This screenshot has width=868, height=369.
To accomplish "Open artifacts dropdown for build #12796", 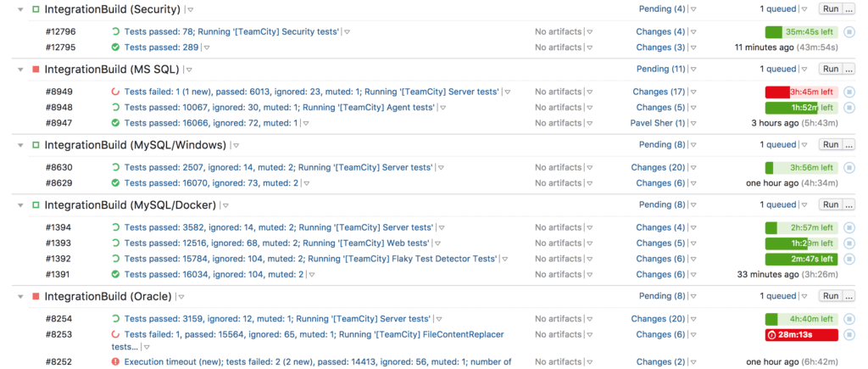I will [x=590, y=32].
